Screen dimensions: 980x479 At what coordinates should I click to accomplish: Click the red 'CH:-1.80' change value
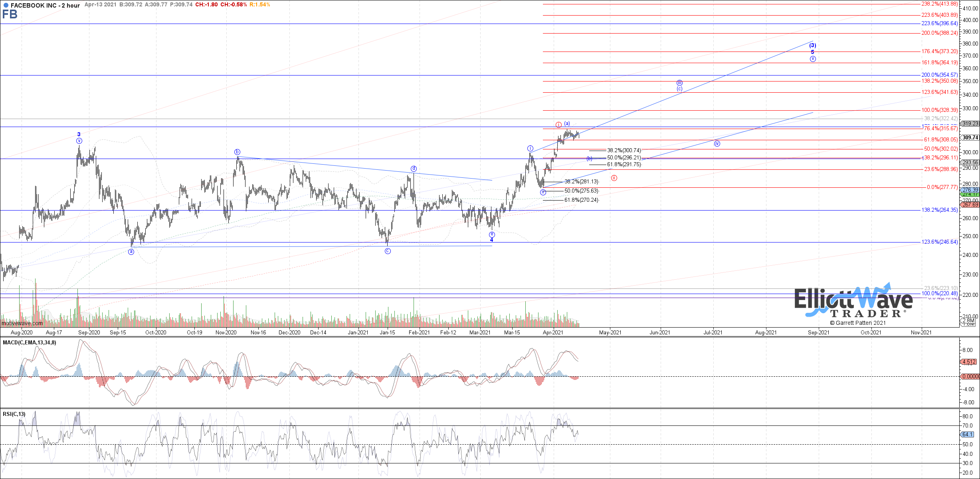(x=206, y=5)
